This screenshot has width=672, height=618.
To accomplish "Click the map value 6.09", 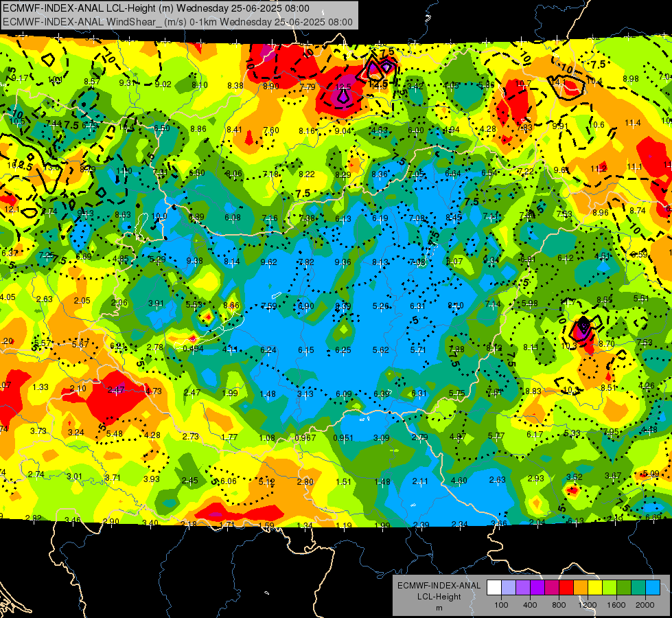I will (343, 393).
